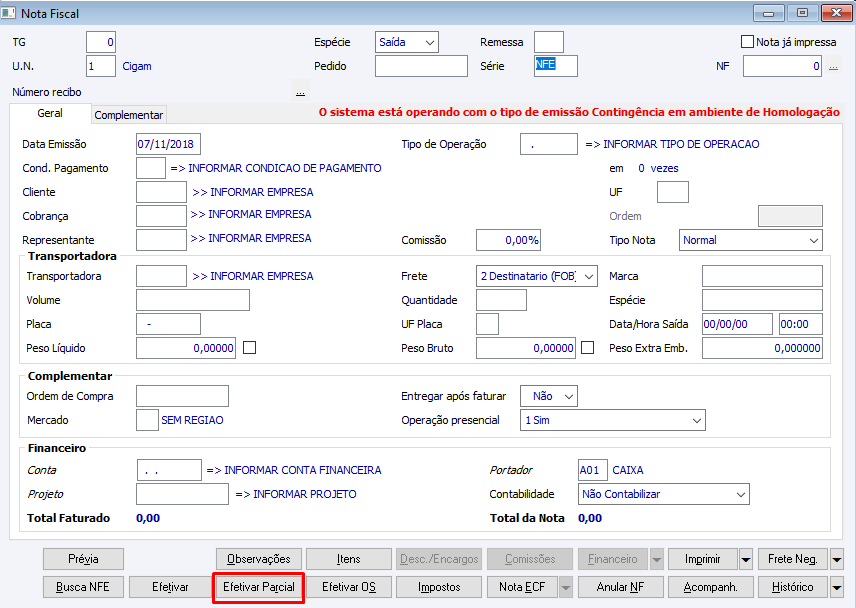The width and height of the screenshot is (856, 608).
Task: Click the Quantidade input field
Action: (501, 300)
